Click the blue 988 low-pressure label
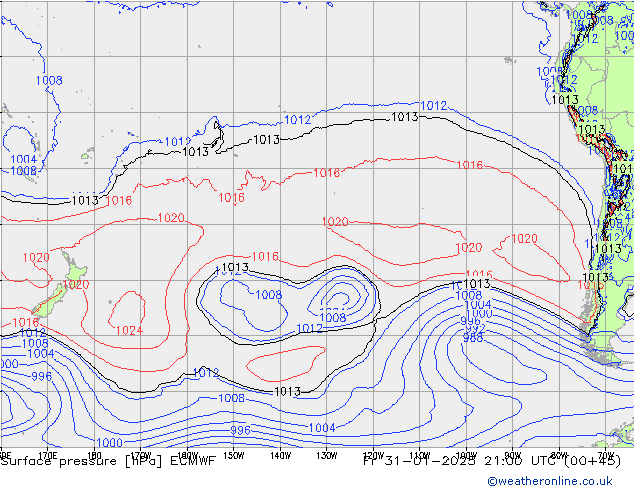 click(x=473, y=338)
